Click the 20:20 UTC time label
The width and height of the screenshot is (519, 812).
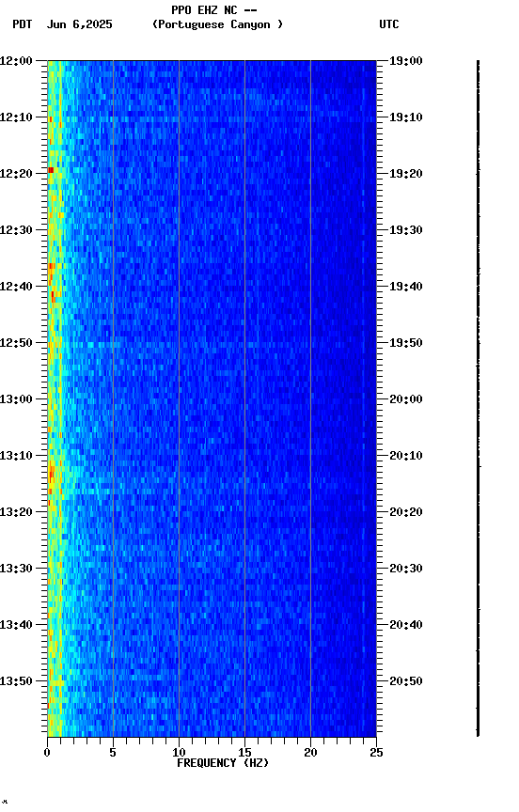(406, 513)
